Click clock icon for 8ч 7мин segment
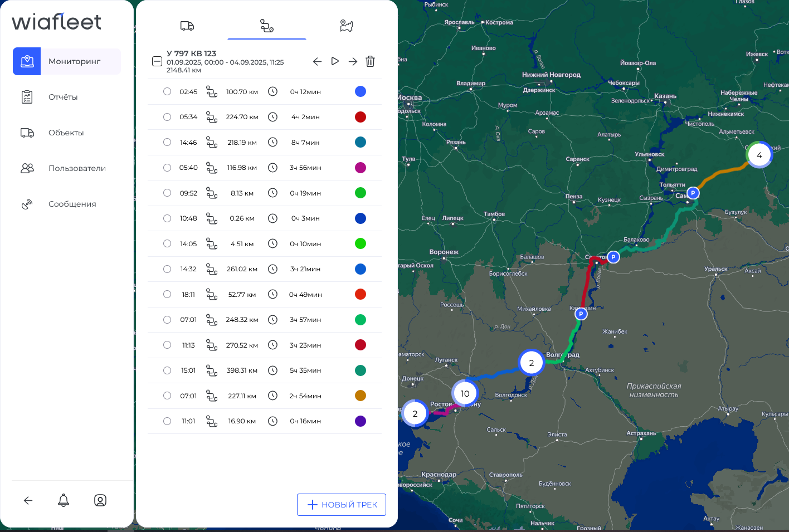Image resolution: width=789 pixels, height=532 pixels. coord(272,143)
